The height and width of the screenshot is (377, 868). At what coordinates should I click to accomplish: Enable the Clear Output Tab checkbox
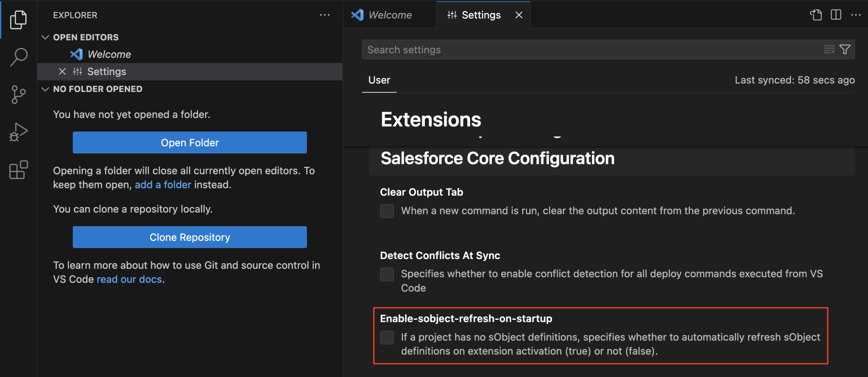click(x=387, y=211)
